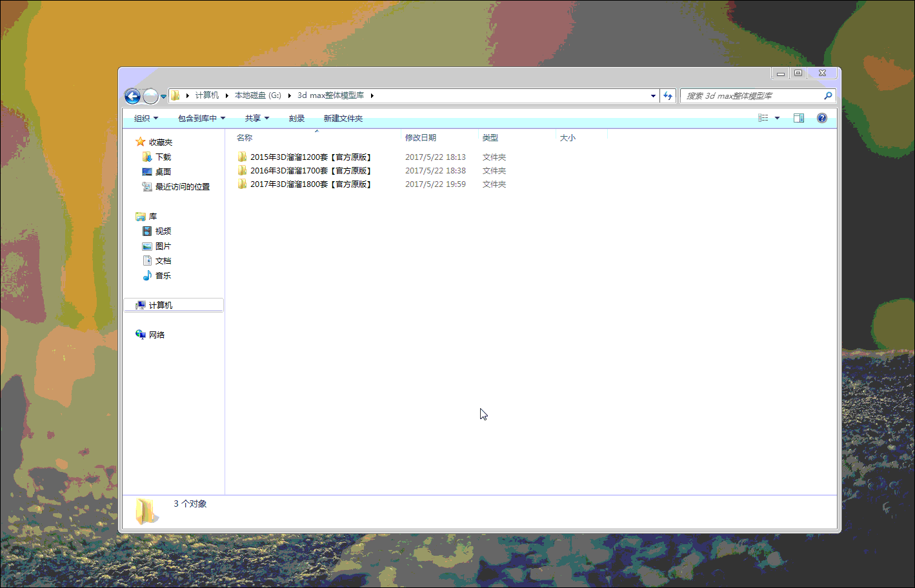Click the folder icon in the address bar
915x588 pixels.
(x=175, y=95)
